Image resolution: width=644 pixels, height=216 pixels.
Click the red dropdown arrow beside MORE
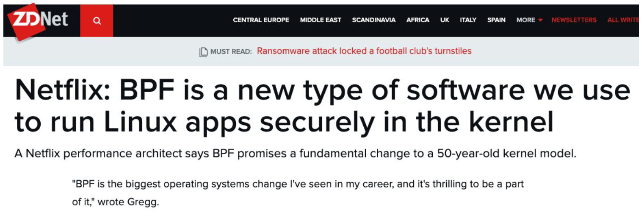click(x=540, y=20)
